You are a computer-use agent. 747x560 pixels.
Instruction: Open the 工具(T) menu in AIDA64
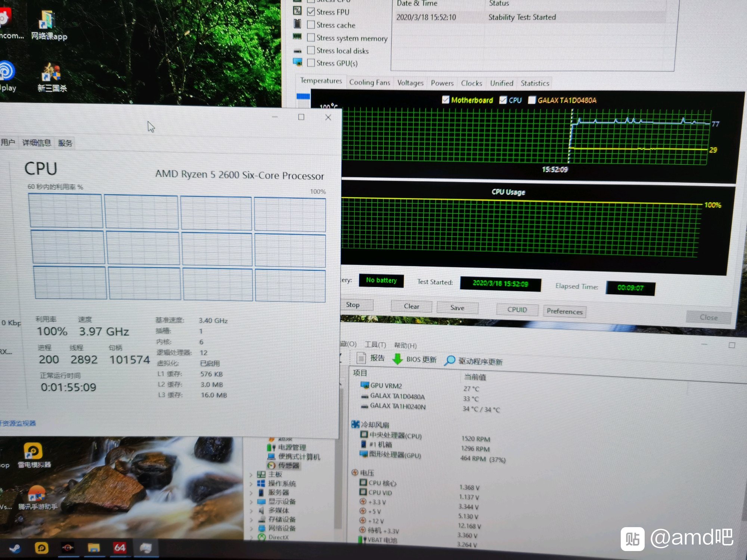pyautogui.click(x=375, y=345)
